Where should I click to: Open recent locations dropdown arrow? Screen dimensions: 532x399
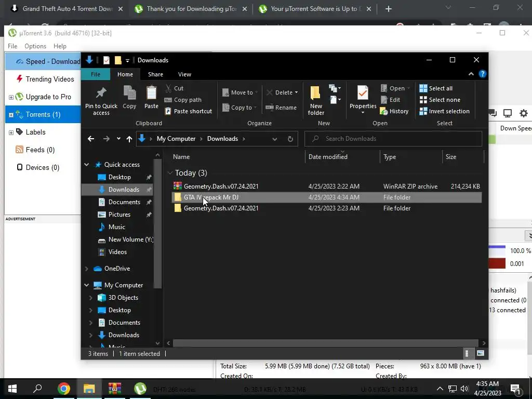pos(118,139)
